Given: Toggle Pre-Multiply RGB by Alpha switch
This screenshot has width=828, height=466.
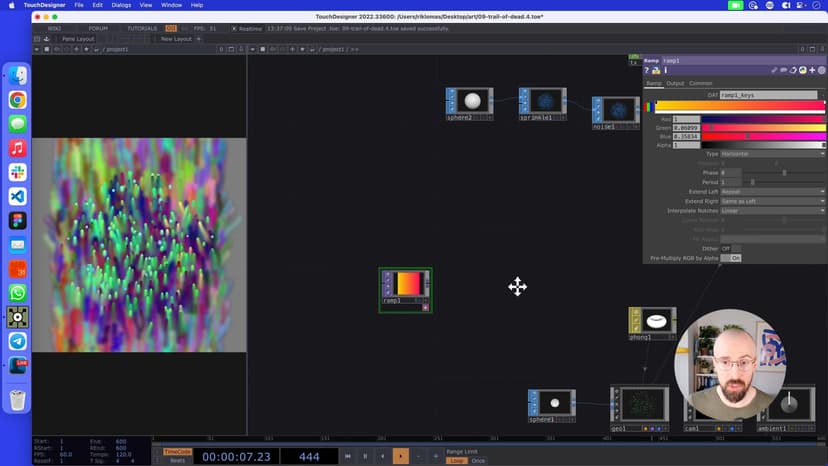Looking at the screenshot, I should point(733,258).
